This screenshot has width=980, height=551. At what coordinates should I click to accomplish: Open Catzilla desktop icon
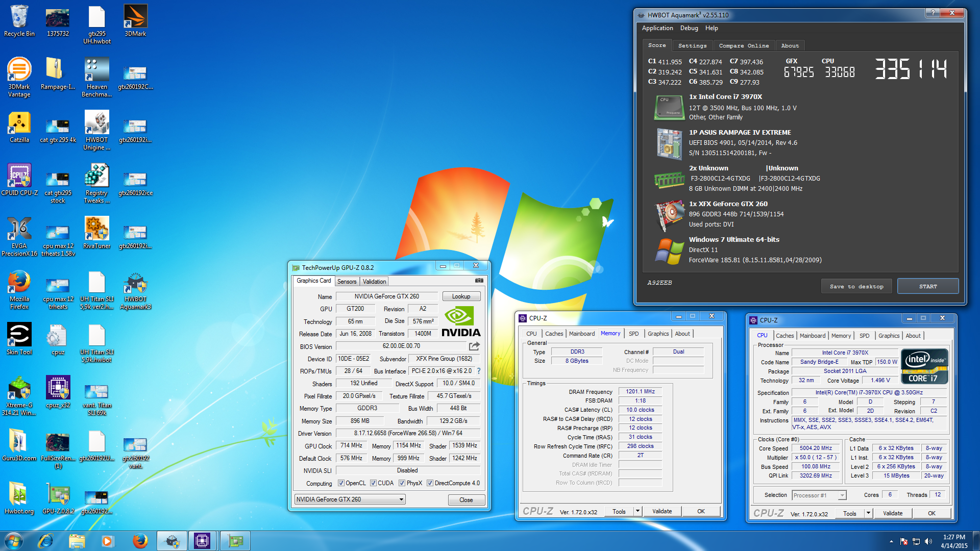coord(19,127)
